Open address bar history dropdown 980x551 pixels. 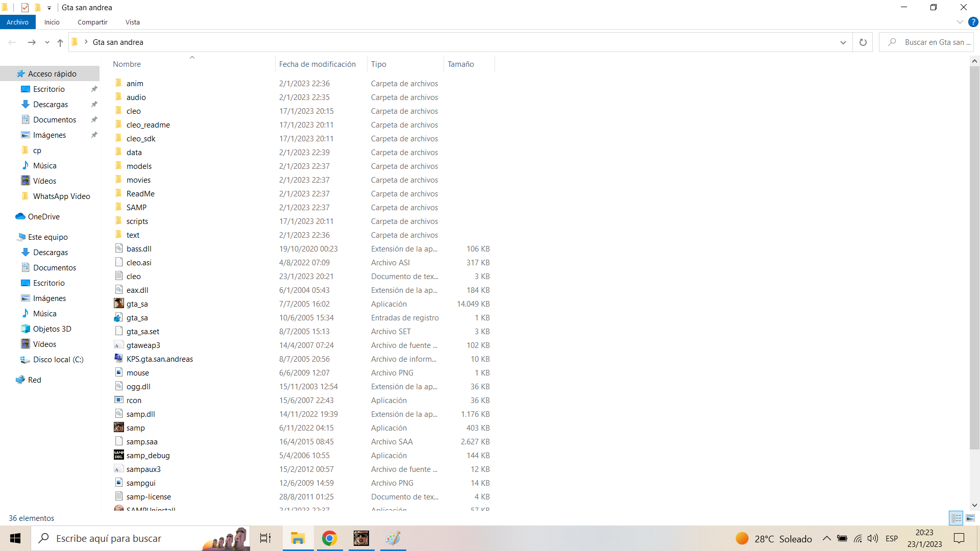[843, 42]
